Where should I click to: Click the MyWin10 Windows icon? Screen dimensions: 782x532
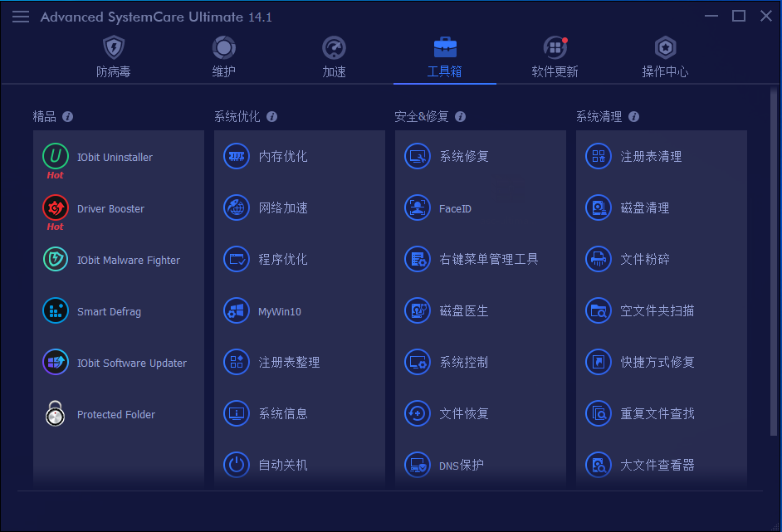pyautogui.click(x=237, y=310)
